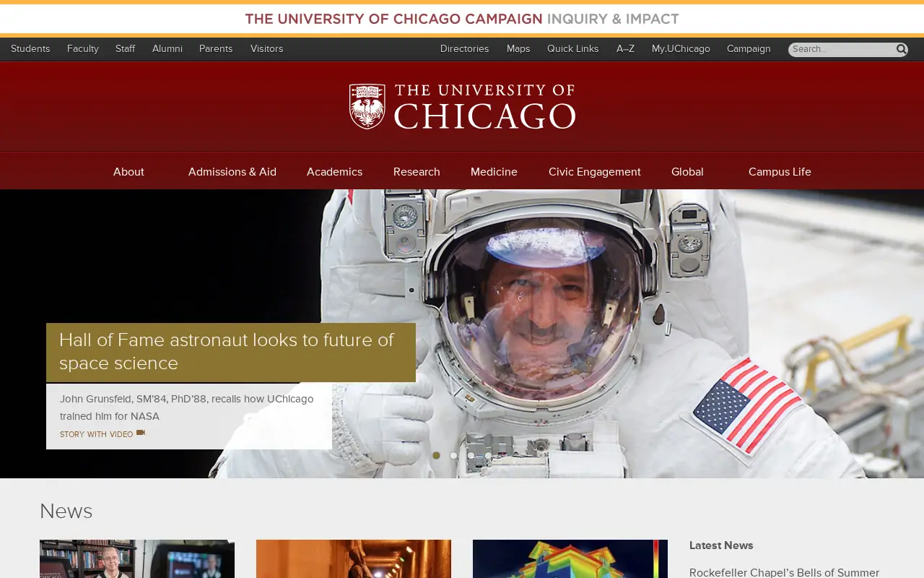
Task: Open the Campaign link in the utility bar
Action: (x=749, y=48)
